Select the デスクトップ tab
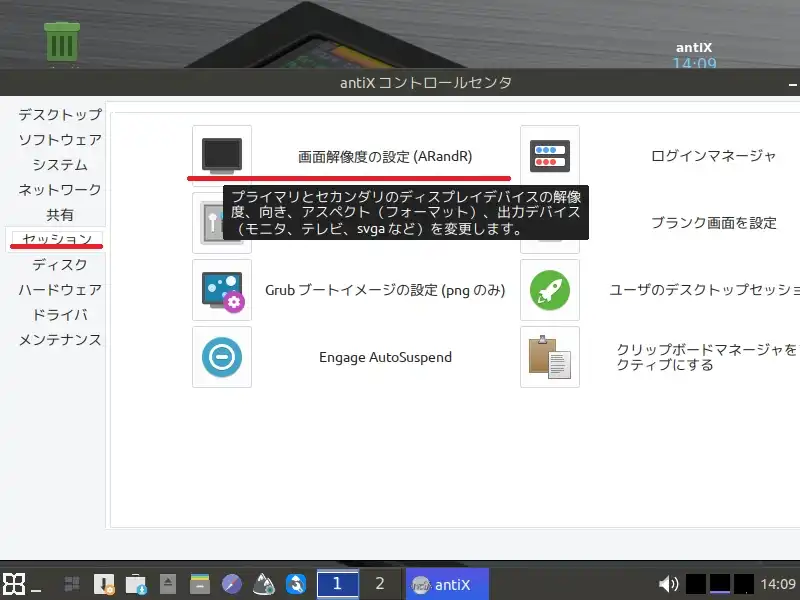This screenshot has width=800, height=600. point(59,115)
